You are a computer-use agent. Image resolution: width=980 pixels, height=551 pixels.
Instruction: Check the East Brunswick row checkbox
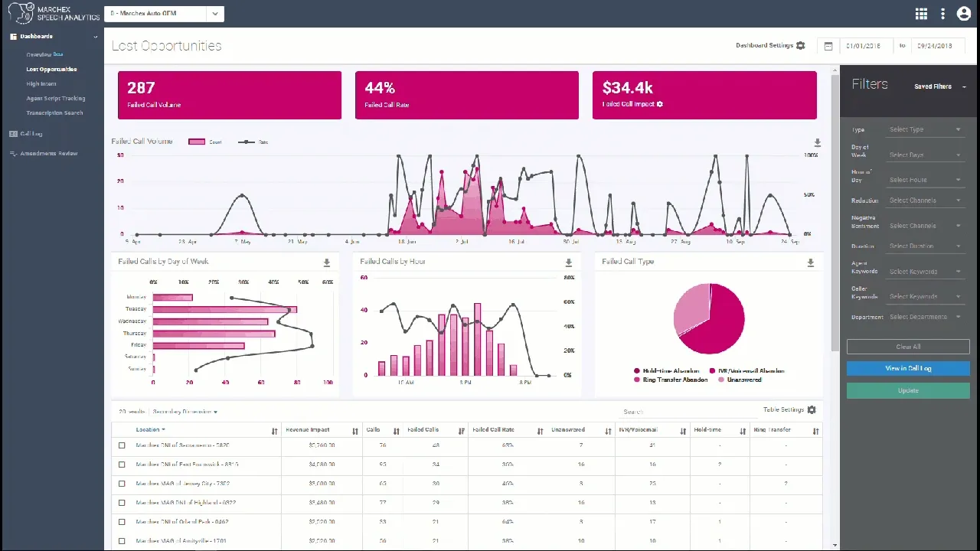tap(122, 465)
